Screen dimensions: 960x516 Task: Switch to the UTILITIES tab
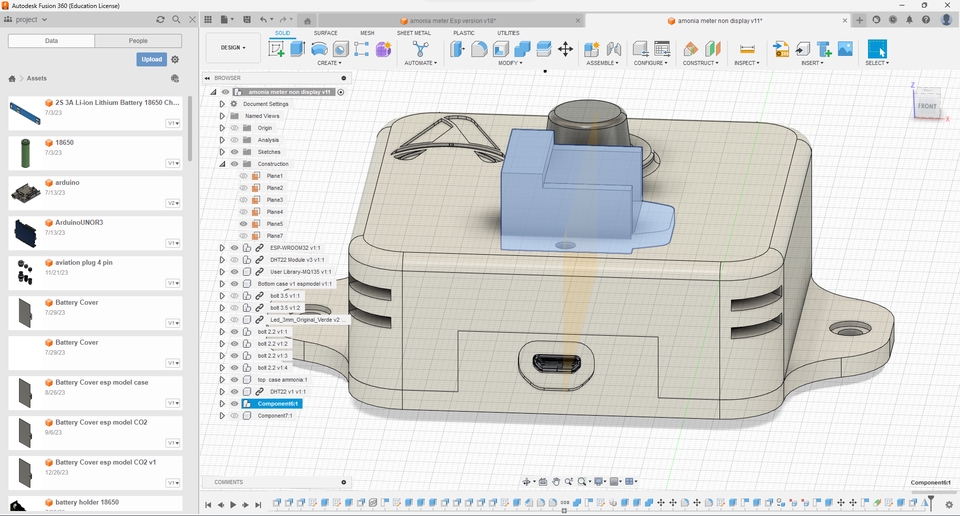coord(508,33)
